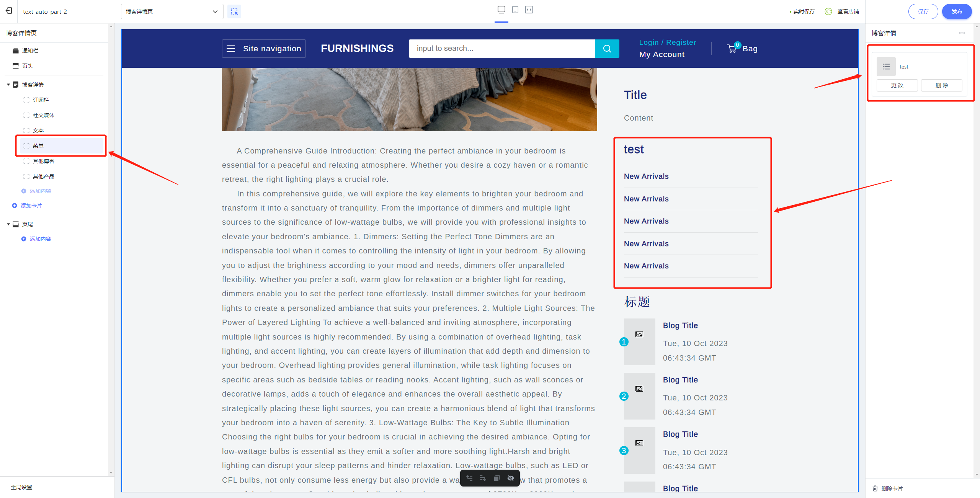Collapse the 博客详情 tree section

(8, 85)
